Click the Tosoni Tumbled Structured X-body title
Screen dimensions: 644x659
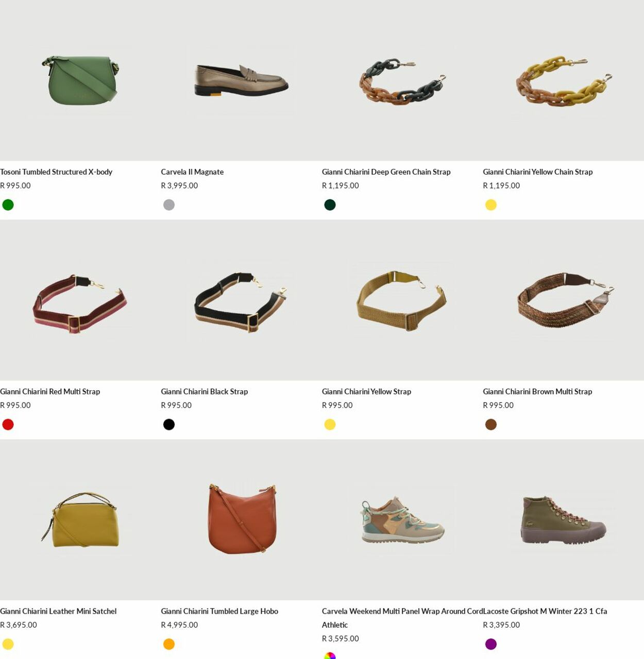point(56,172)
